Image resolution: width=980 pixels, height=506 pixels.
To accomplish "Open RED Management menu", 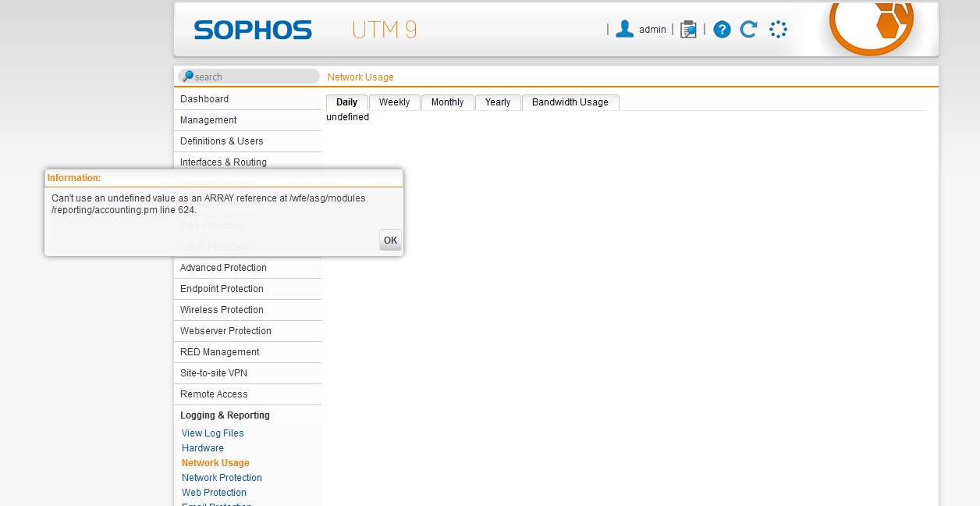I will 247,352.
